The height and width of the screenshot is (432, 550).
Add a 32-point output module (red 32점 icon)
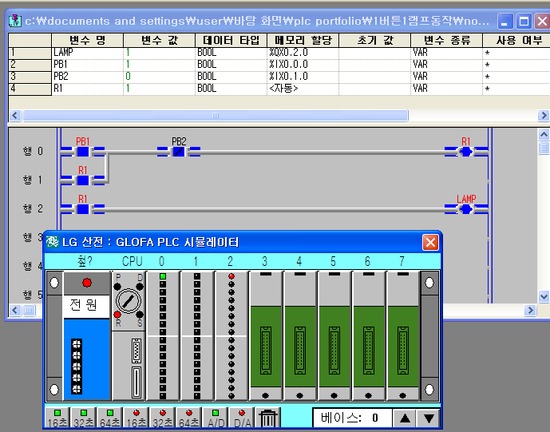point(162,418)
